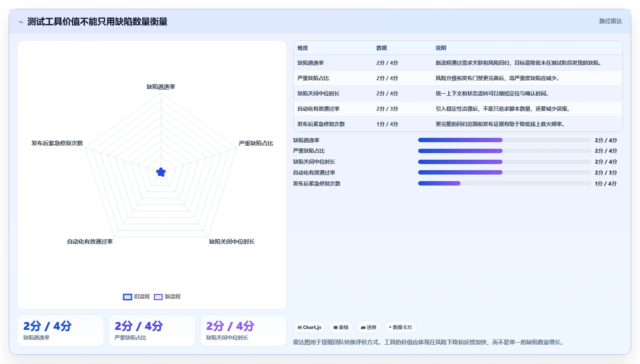640x364 pixels.
Task: Click description starting 更完整的回归范围
Action: (500, 124)
